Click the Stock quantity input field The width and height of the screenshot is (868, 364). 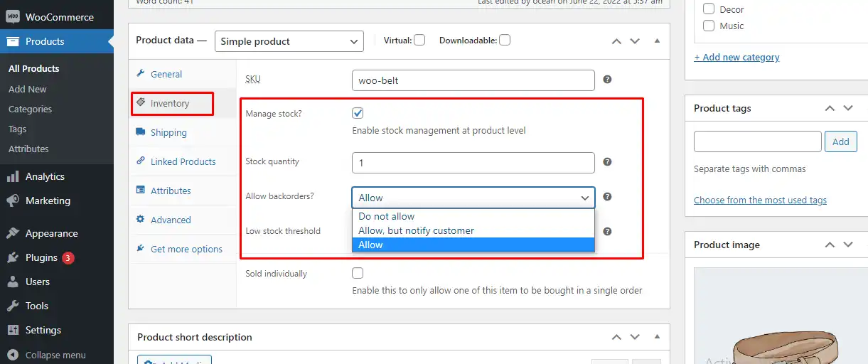pyautogui.click(x=473, y=163)
